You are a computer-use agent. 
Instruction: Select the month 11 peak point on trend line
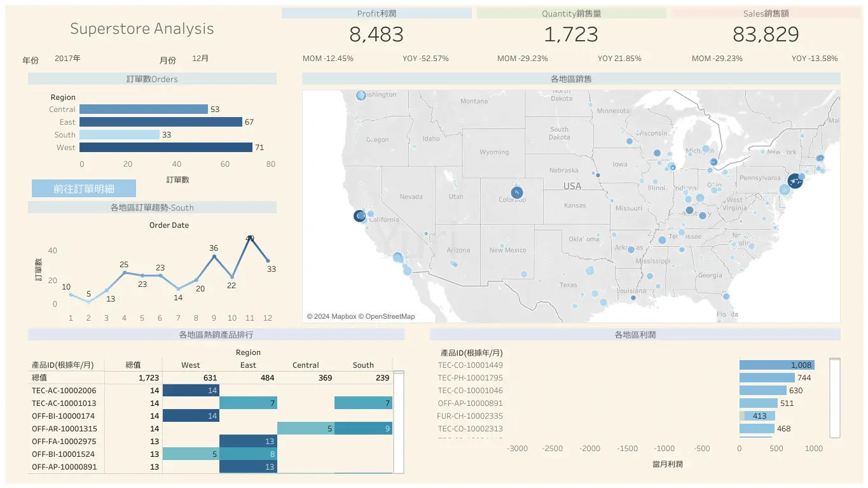click(x=250, y=238)
